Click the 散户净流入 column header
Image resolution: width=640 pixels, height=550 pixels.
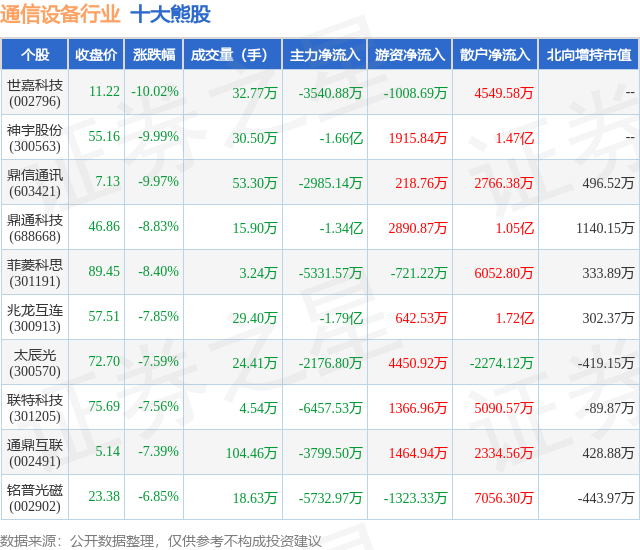pyautogui.click(x=495, y=54)
